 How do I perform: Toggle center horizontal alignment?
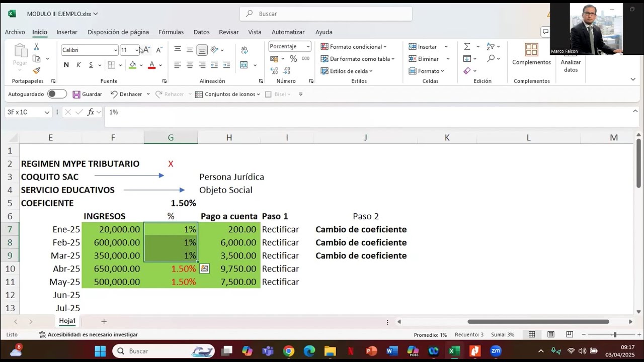(190, 65)
